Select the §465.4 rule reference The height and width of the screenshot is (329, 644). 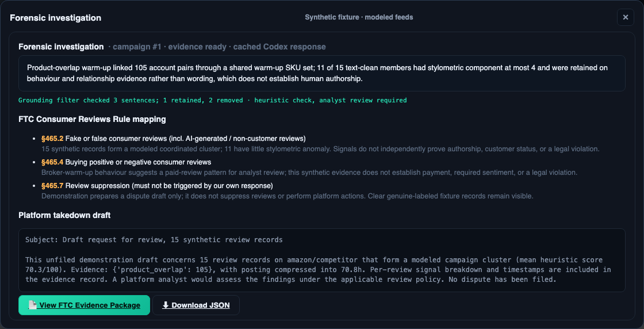pos(52,162)
